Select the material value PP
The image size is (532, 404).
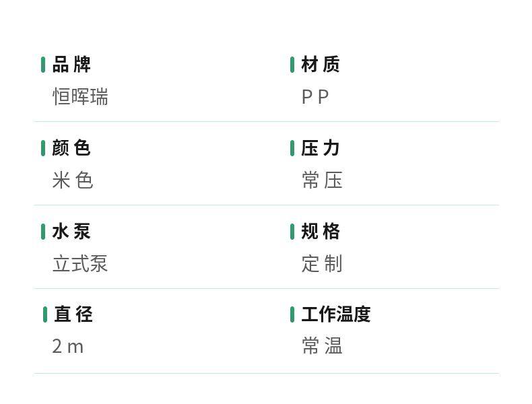pos(315,97)
